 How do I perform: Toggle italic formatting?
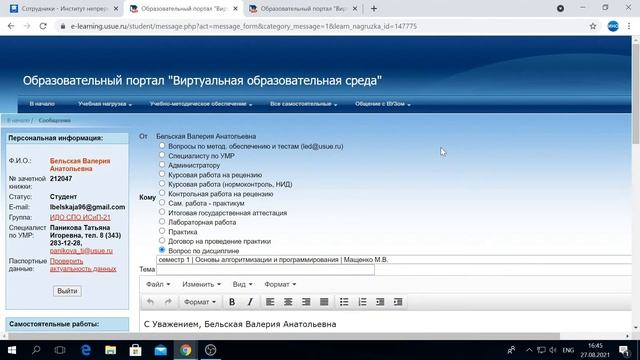pos(250,302)
